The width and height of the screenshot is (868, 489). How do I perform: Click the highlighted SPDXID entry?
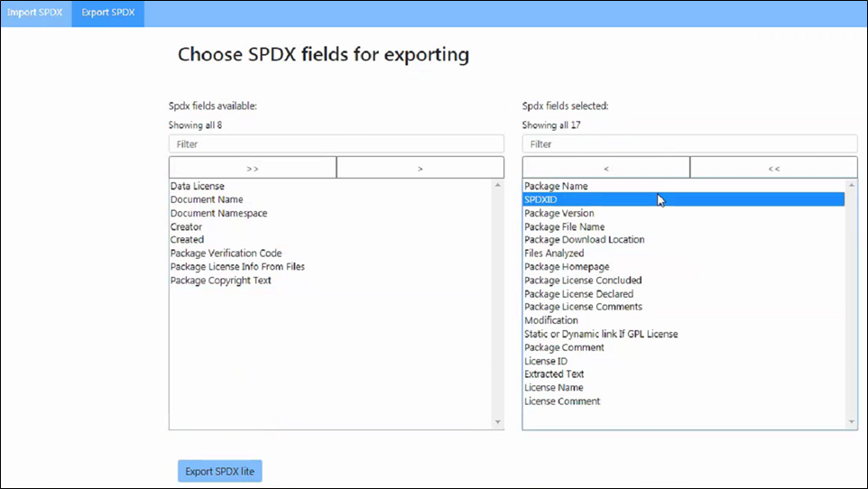pyautogui.click(x=684, y=199)
